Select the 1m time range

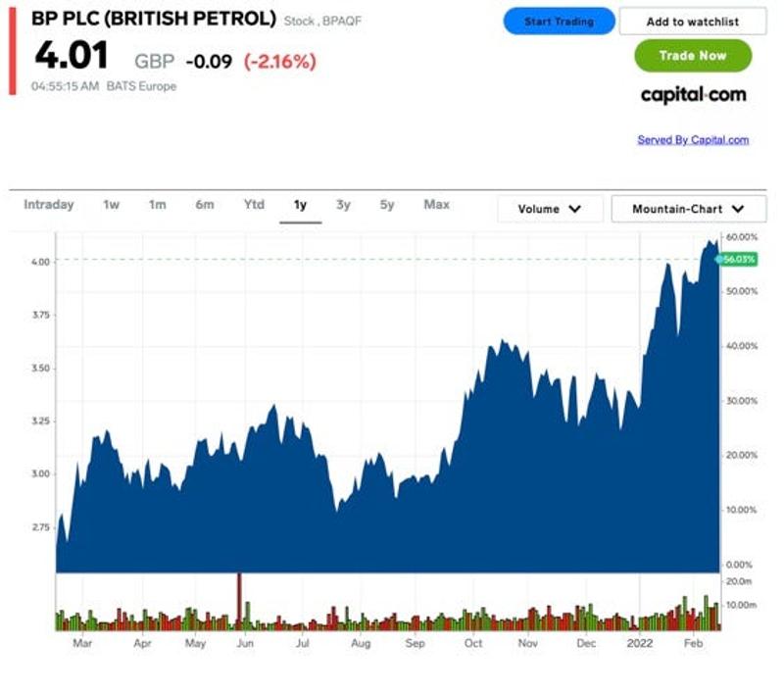click(x=157, y=205)
